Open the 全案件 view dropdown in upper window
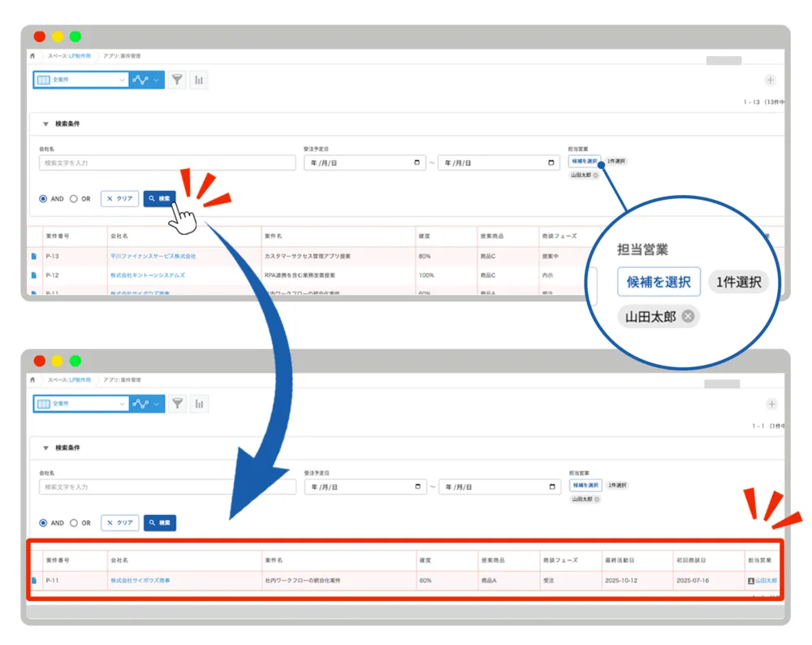This screenshot has width=812, height=645. (80, 80)
